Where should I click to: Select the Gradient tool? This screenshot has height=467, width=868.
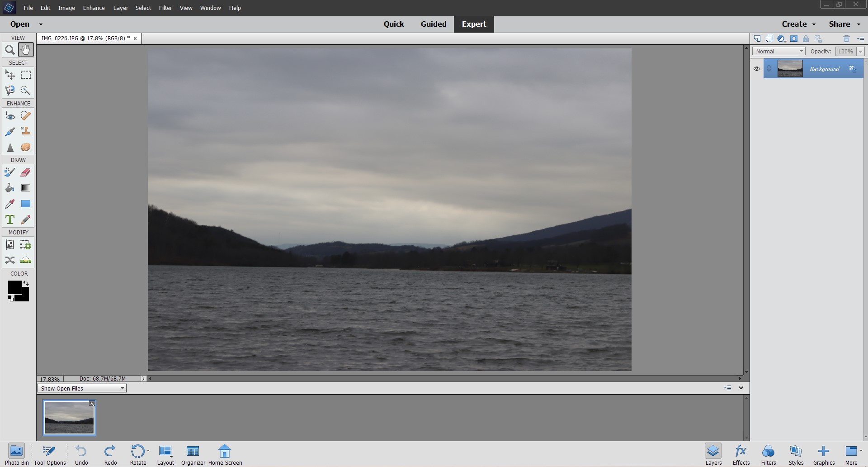pyautogui.click(x=25, y=188)
